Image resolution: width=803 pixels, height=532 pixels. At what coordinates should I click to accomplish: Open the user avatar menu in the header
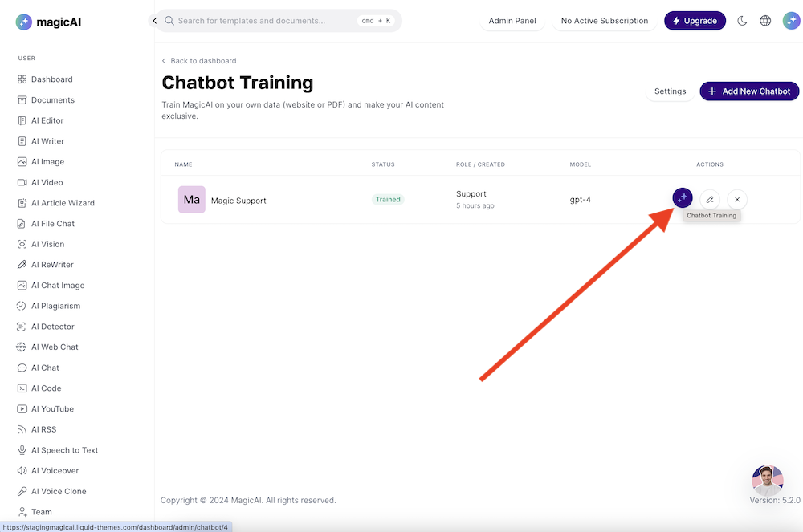click(x=791, y=21)
